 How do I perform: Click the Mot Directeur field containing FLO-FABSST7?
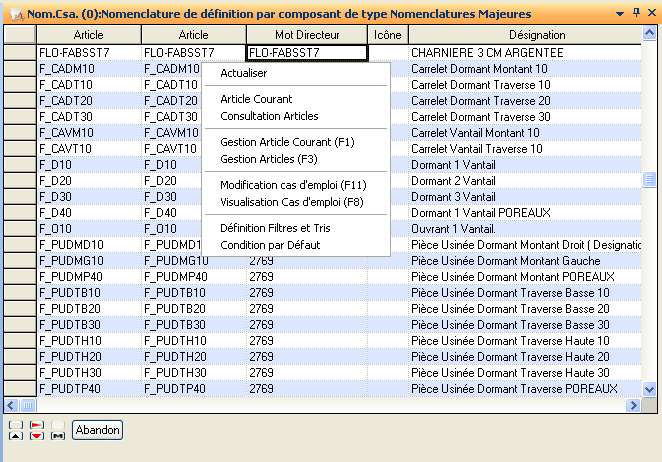click(x=307, y=52)
